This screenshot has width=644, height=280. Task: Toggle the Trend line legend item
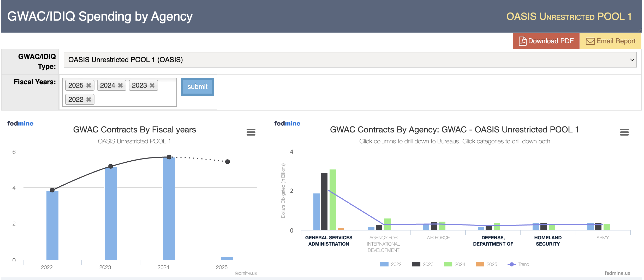pos(518,264)
